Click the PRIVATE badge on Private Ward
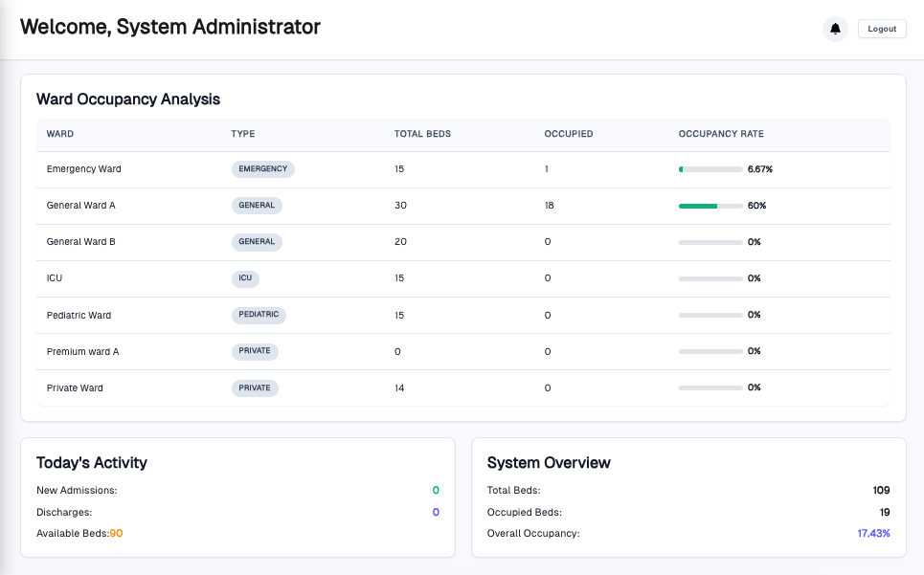924x575 pixels. point(255,387)
